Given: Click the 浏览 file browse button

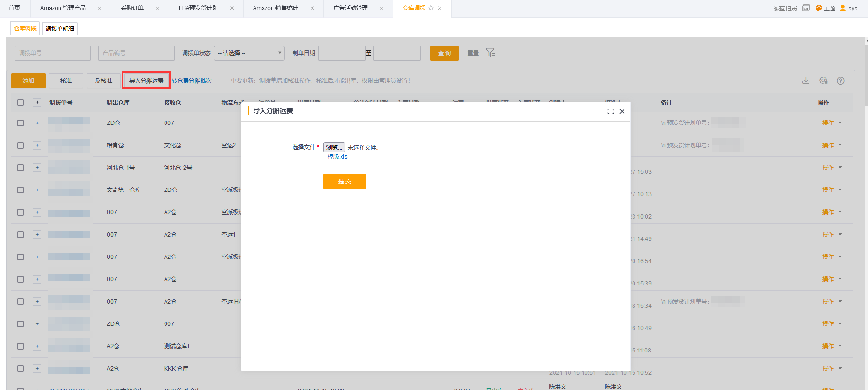Looking at the screenshot, I should [334, 148].
